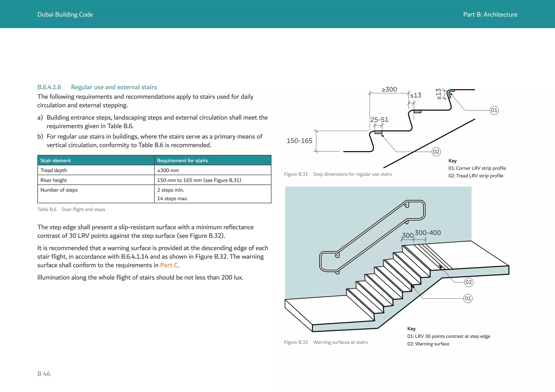
Task: Click the Table B.6 caption
Action: [x=71, y=209]
